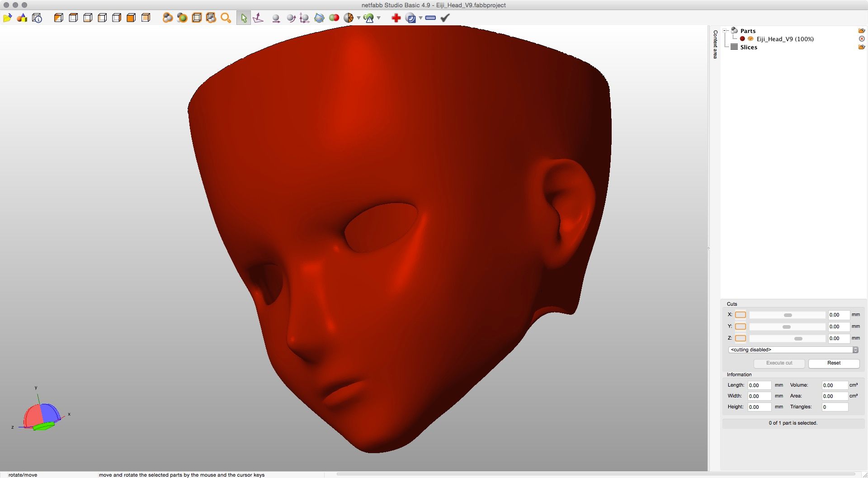Toggle the Z axis cut plane box
The height and width of the screenshot is (478, 868).
(x=741, y=338)
